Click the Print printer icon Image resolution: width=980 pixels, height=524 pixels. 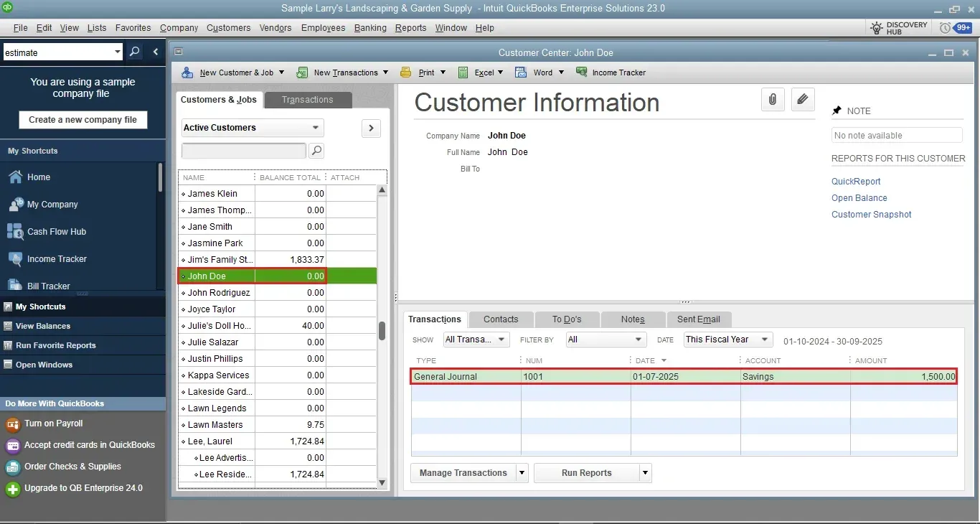click(x=406, y=72)
